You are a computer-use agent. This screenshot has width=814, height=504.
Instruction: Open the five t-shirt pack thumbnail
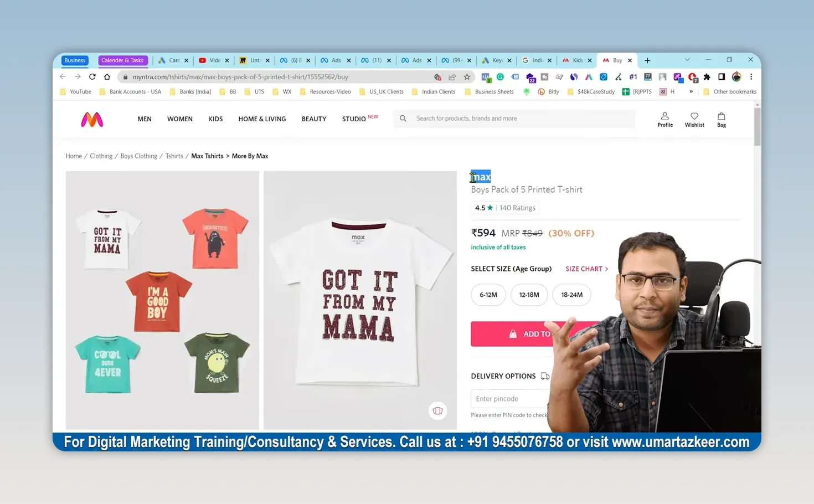tap(162, 300)
